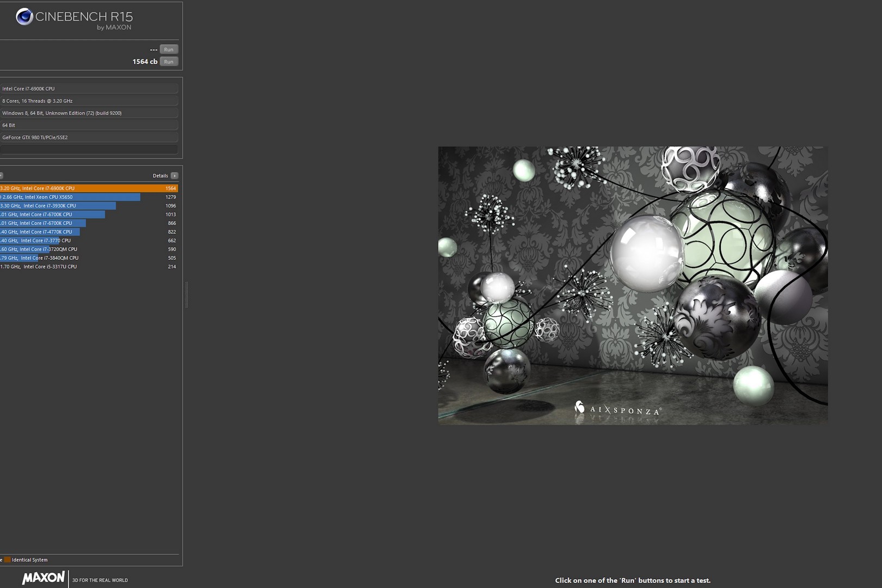Select the Intel Core i7-3770 ranking row

89,241
